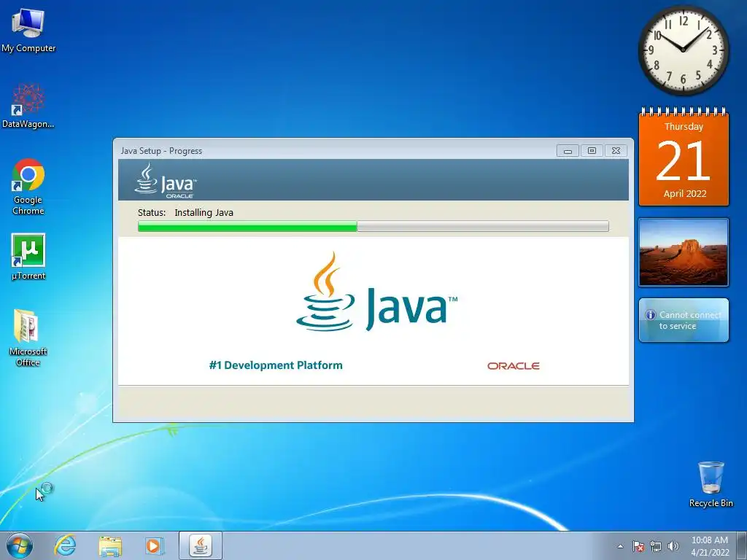747x560 pixels.
Task: Click the taskbar clock showing 10:08 AM
Action: click(x=710, y=546)
